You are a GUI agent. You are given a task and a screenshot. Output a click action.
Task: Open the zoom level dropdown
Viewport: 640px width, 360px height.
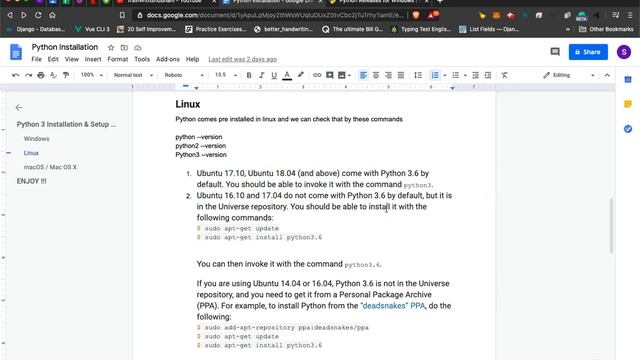point(91,75)
